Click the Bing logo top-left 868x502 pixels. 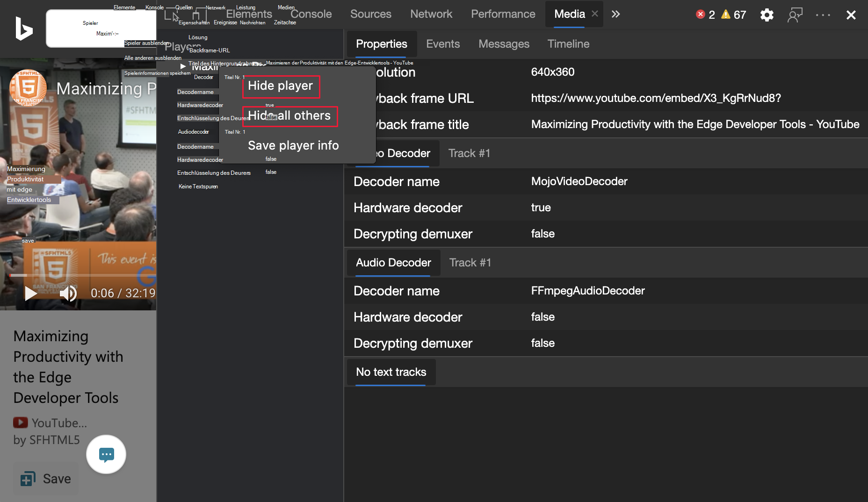tap(23, 29)
